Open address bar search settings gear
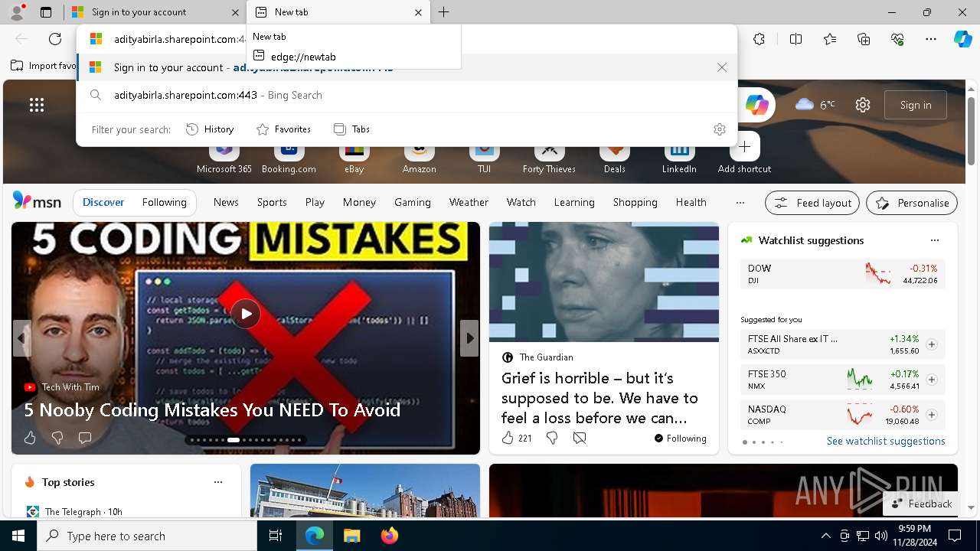This screenshot has height=551, width=980. (719, 129)
